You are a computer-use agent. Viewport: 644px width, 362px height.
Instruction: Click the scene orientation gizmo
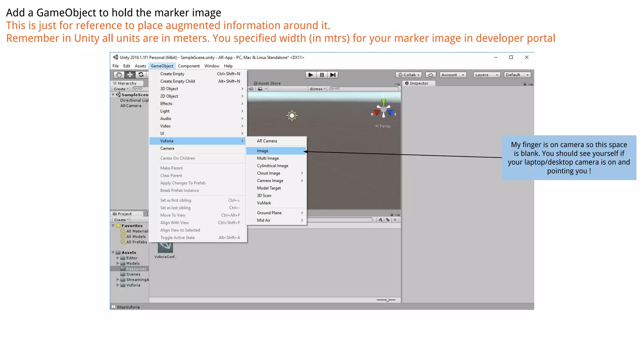(x=383, y=109)
